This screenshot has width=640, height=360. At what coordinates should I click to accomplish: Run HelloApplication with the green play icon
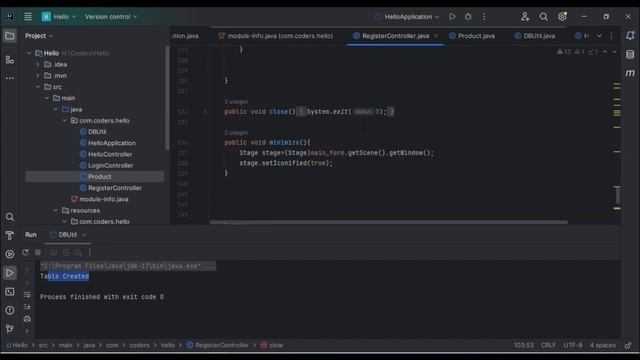(x=452, y=17)
